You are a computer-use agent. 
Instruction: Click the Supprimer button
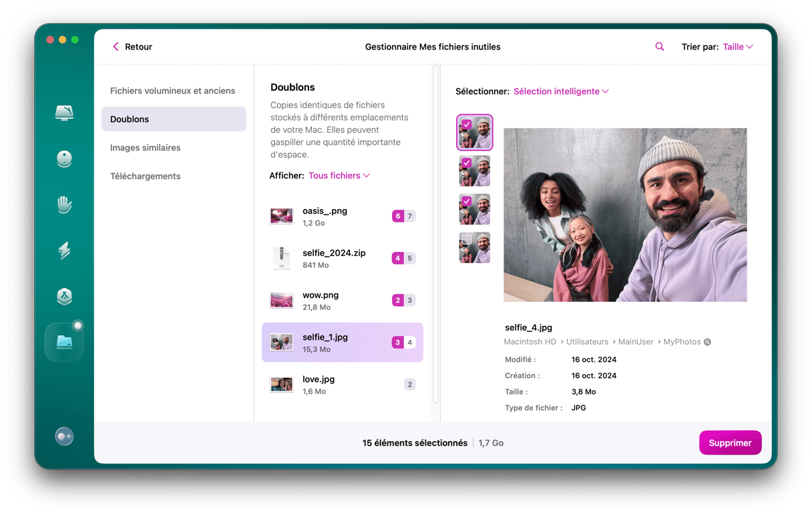730,443
